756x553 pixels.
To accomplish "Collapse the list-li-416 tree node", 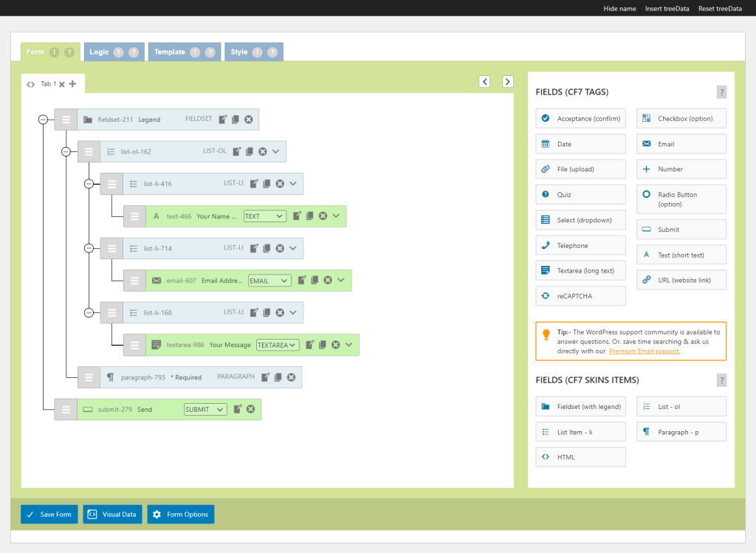I will click(x=89, y=184).
